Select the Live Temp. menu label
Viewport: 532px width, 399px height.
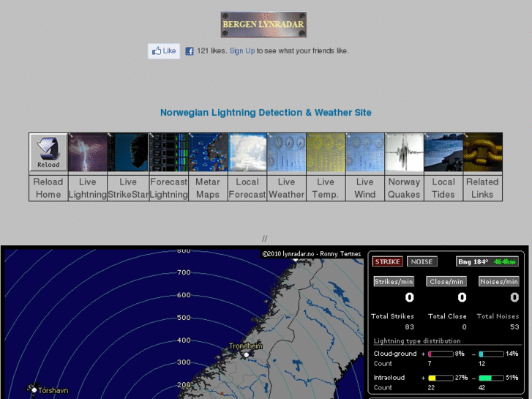pyautogui.click(x=326, y=188)
